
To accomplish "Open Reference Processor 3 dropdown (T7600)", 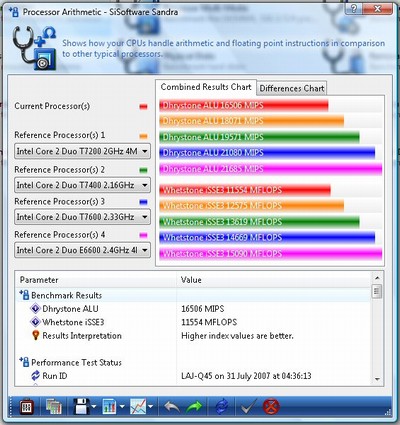I will coord(82,217).
